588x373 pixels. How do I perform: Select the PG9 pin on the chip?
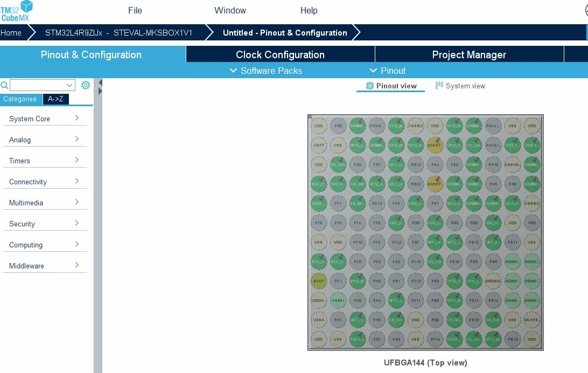416,223
